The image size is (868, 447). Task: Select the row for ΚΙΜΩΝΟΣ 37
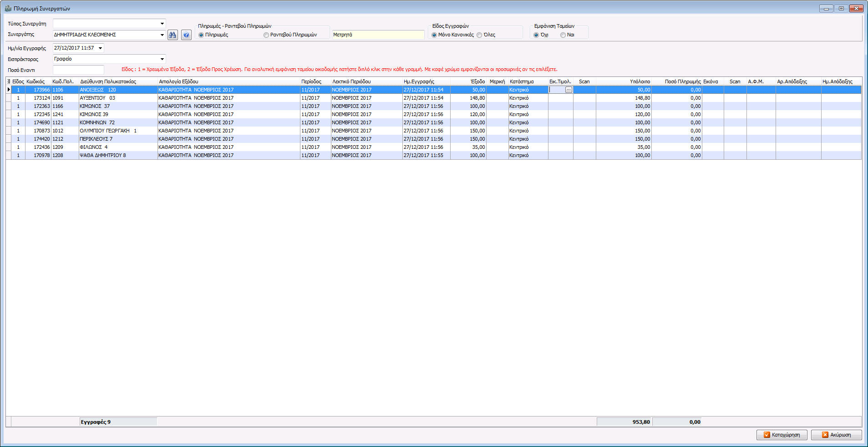pyautogui.click(x=433, y=106)
